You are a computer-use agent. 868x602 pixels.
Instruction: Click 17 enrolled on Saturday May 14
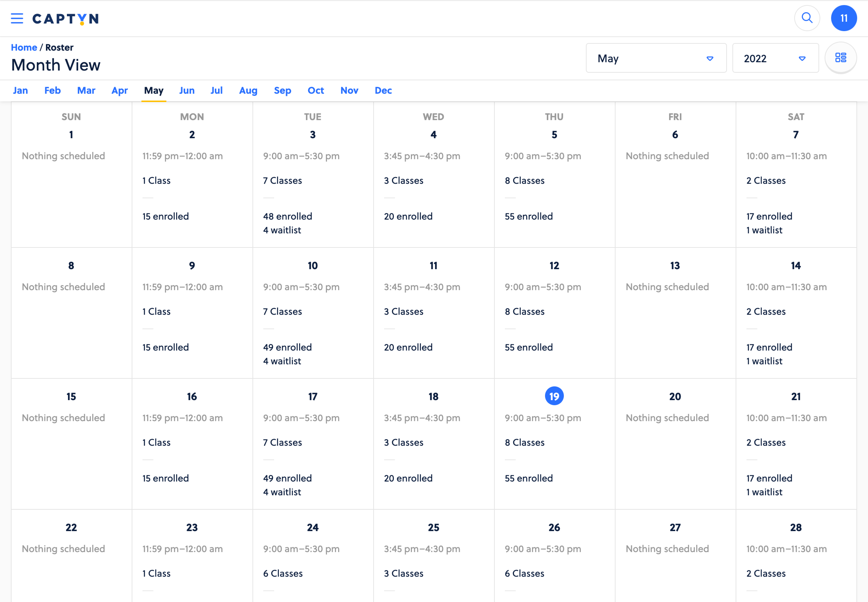click(769, 347)
